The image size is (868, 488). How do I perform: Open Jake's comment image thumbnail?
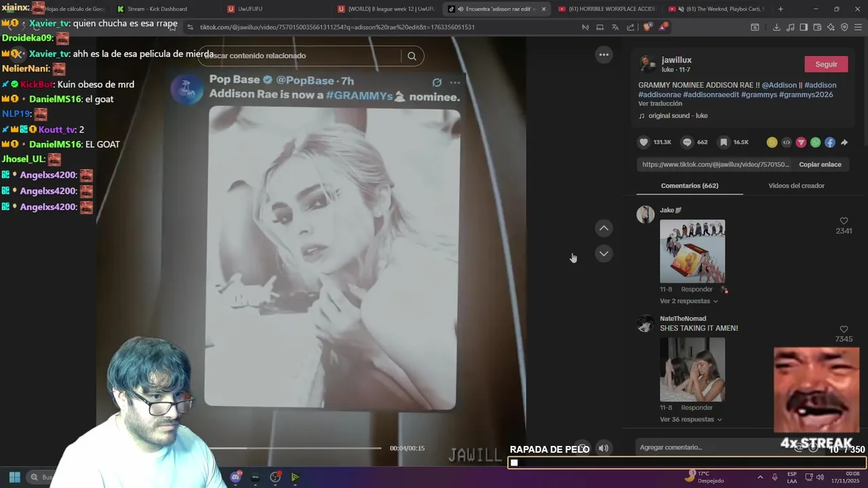coord(692,251)
